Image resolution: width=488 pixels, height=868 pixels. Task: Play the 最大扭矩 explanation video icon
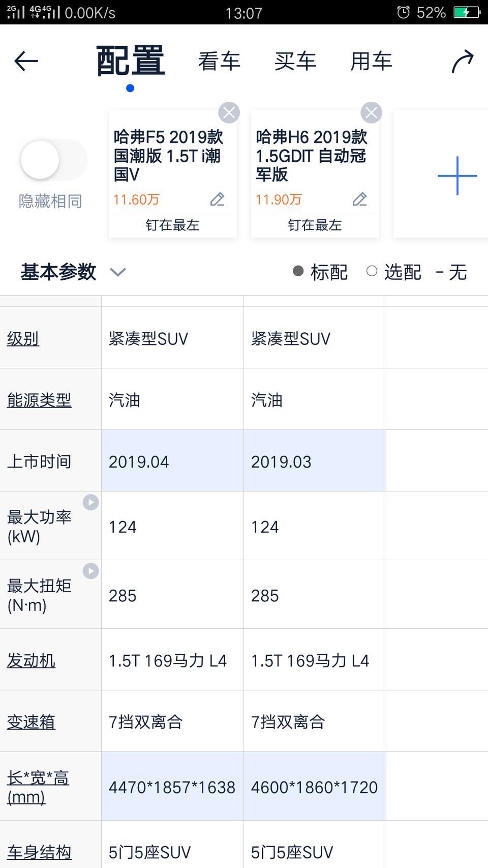(x=90, y=571)
